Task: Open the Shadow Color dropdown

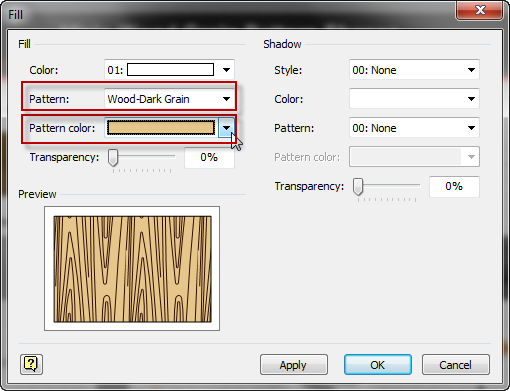Action: (x=414, y=99)
